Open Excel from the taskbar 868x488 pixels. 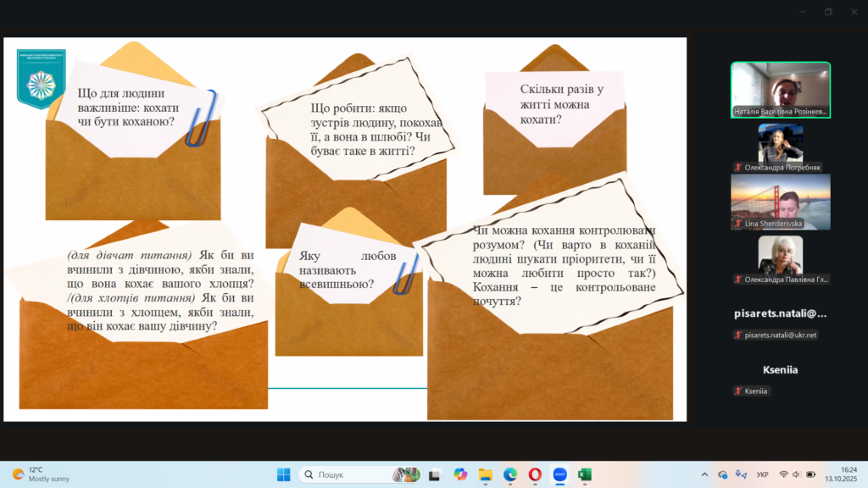[x=584, y=474]
